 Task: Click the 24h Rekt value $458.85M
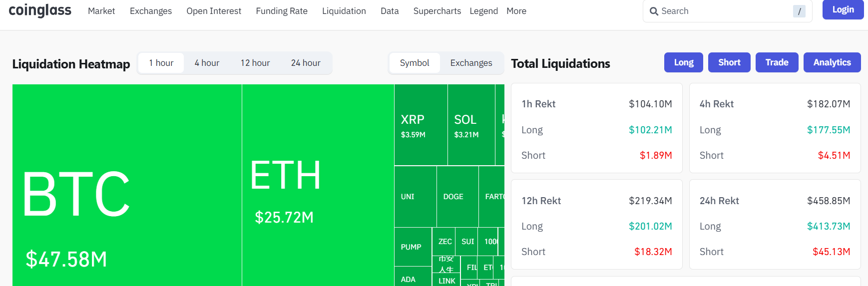(x=829, y=201)
